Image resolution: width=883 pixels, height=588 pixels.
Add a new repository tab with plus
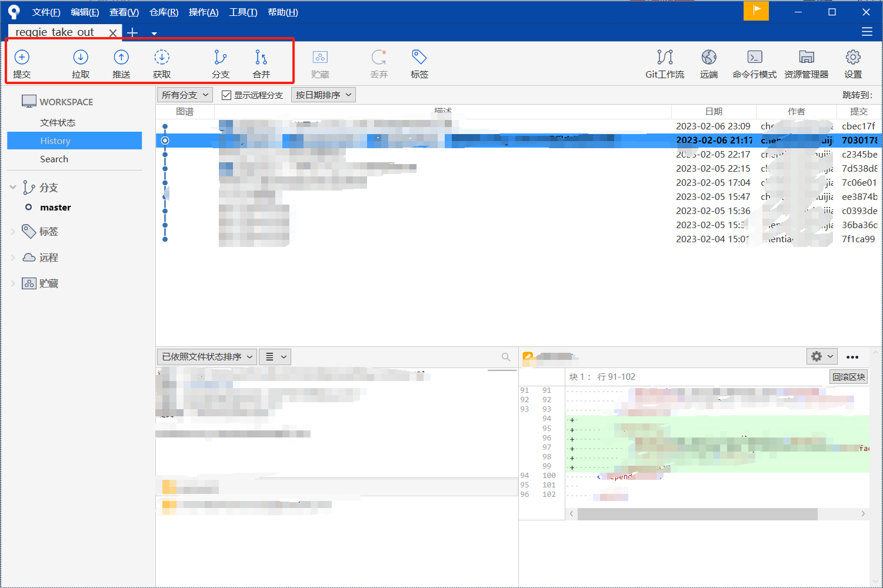point(132,33)
